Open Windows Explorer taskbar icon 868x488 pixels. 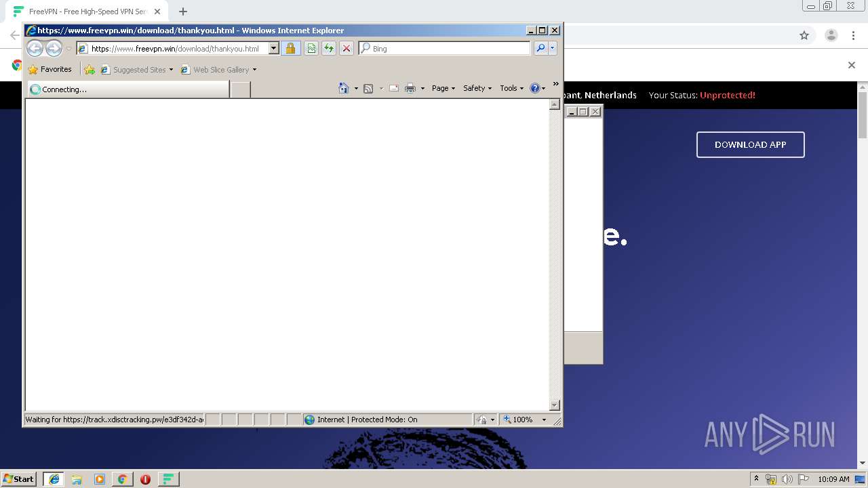(77, 479)
